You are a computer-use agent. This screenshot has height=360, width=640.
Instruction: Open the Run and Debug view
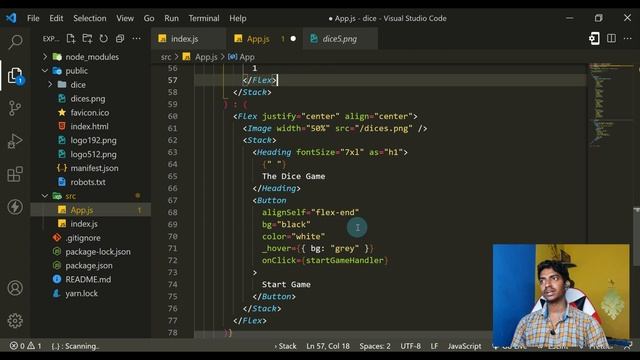point(15,141)
